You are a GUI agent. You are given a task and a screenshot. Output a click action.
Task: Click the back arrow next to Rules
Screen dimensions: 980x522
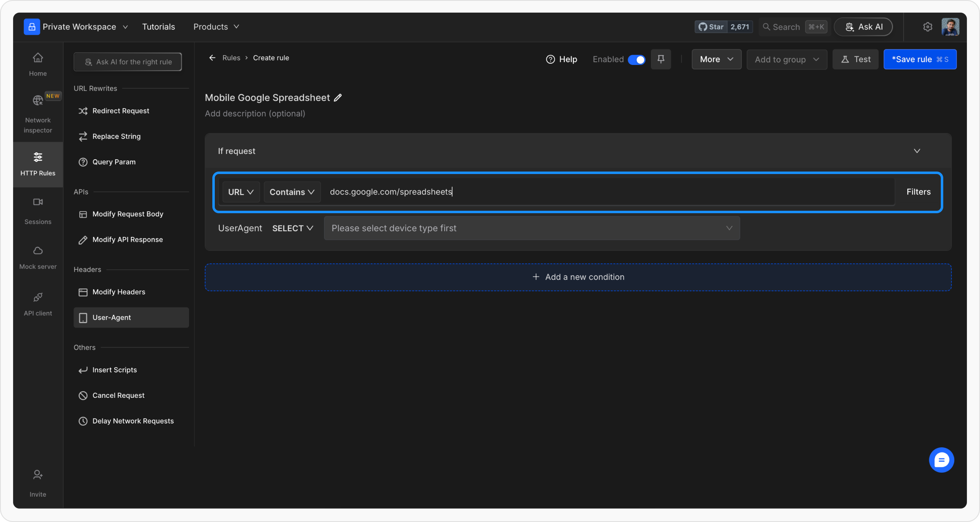[212, 58]
